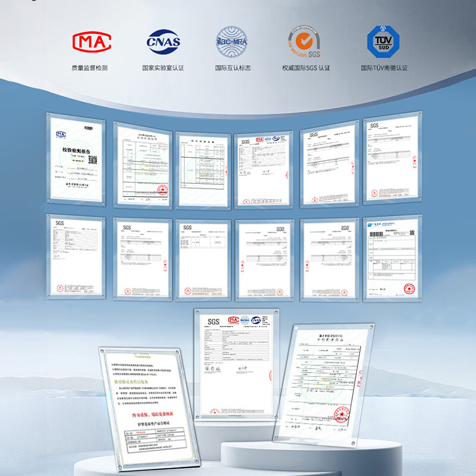Click red round stamp on the barcode report
This screenshot has height=476, width=476.
tap(409, 289)
